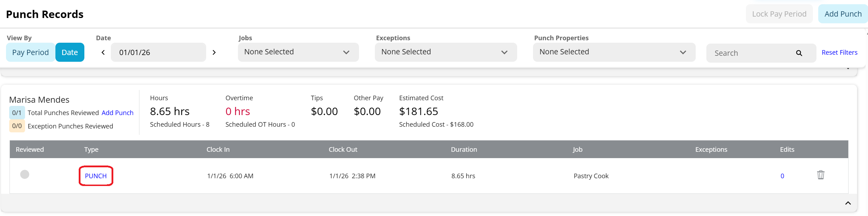Screen dimensions: 868x216
Task: Click the date field showing 01/01/26
Action: click(158, 53)
